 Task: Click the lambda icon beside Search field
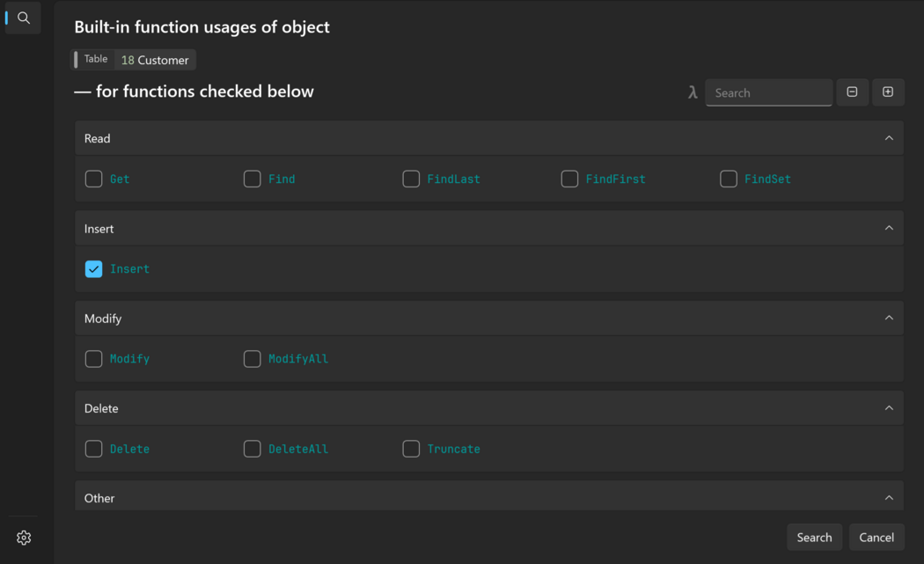[x=693, y=92]
